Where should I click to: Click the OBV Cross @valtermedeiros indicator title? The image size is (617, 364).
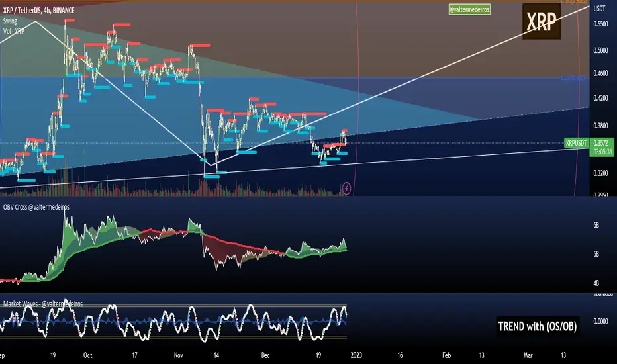(36, 207)
